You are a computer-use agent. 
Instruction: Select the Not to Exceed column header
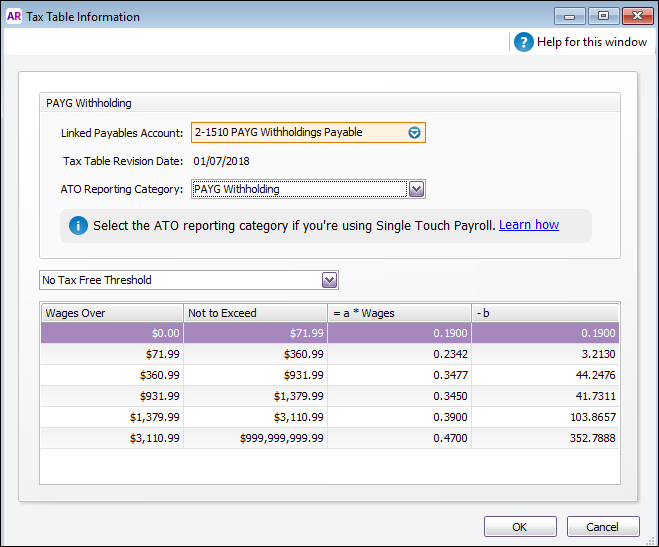tap(255, 313)
